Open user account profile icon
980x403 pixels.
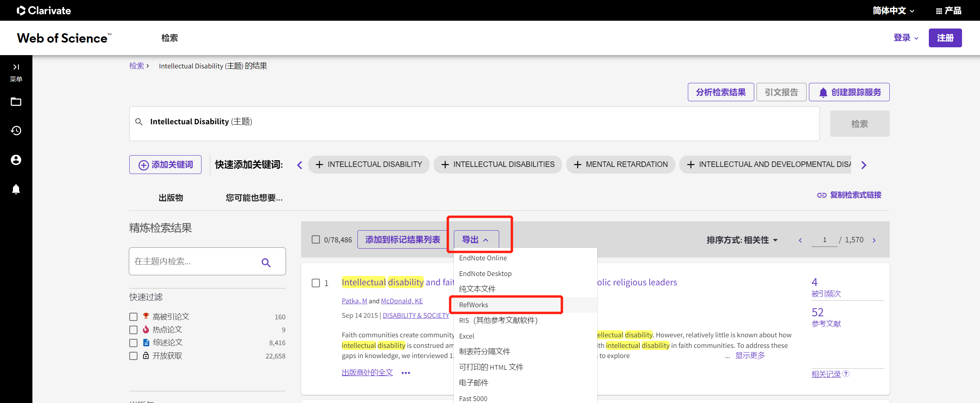click(16, 160)
